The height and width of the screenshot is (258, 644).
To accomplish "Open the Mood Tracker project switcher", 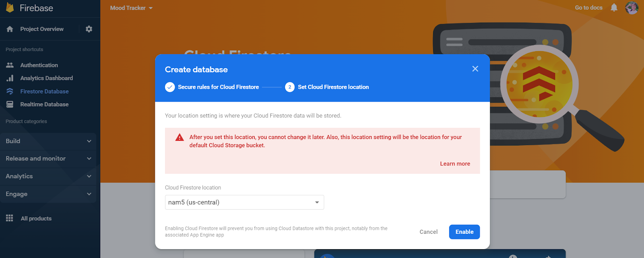I will [132, 8].
